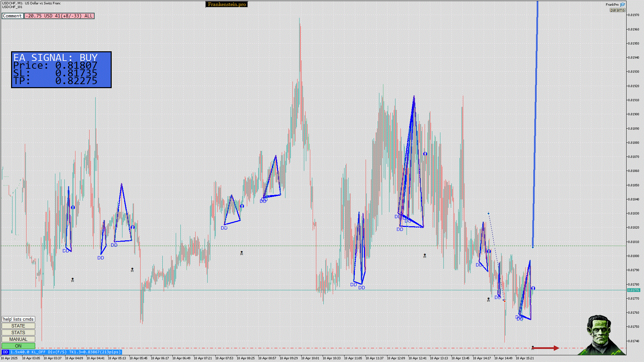Click the -20.75 USD profit label
This screenshot has height=362, width=644.
pyautogui.click(x=59, y=16)
